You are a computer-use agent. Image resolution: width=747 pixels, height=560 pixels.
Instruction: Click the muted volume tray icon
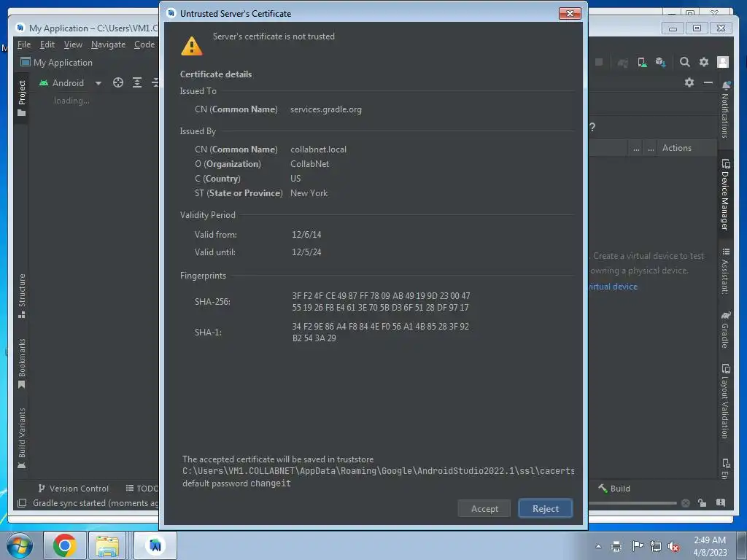click(673, 546)
